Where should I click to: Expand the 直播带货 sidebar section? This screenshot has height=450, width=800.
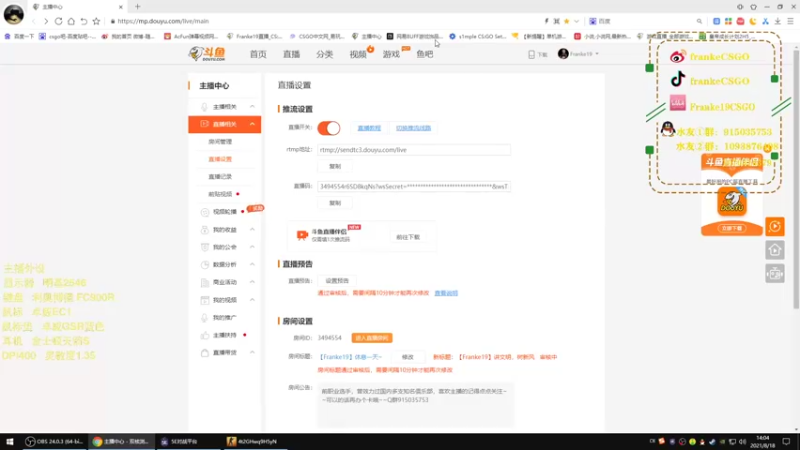coord(252,353)
